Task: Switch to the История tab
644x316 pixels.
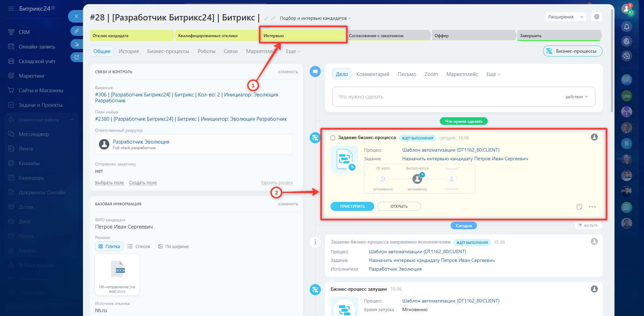Action: click(129, 51)
